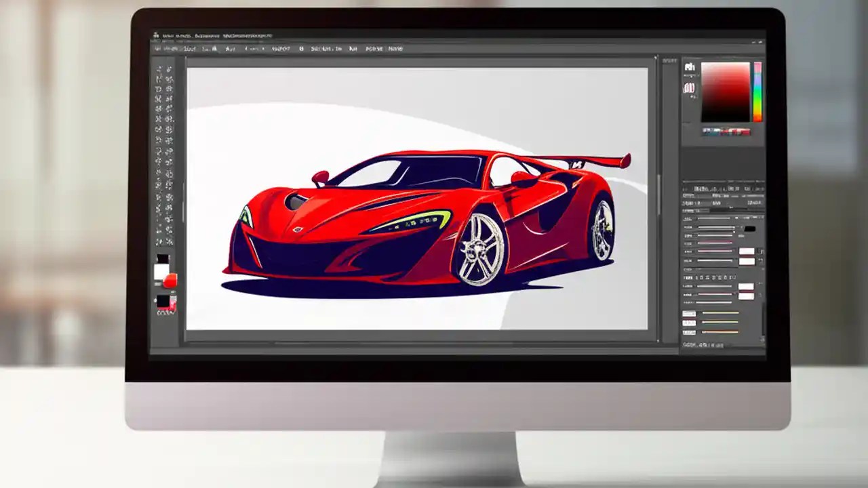868x488 pixels.
Task: Open the second panel icon on the right edge
Action: point(689,88)
